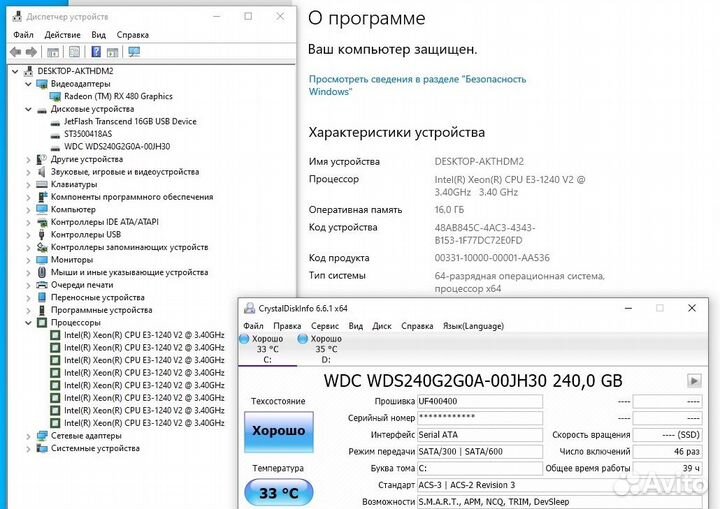Expand the Системные устройства category
The image size is (720, 509).
point(28,448)
